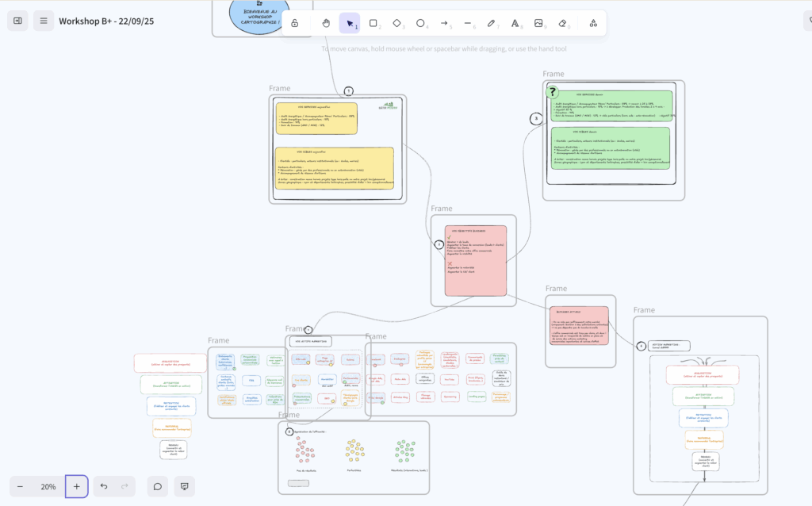Open the comments speech bubble
Screen dimensions: 812x506
click(158, 486)
